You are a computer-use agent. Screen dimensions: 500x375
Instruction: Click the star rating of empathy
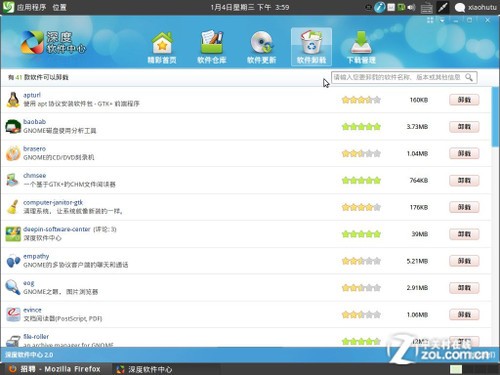[361, 261]
